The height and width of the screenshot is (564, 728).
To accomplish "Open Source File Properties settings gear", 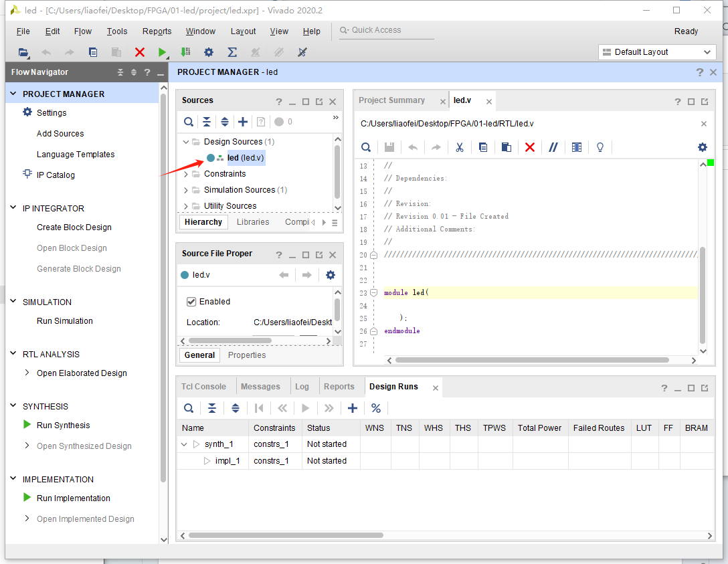I will [330, 275].
